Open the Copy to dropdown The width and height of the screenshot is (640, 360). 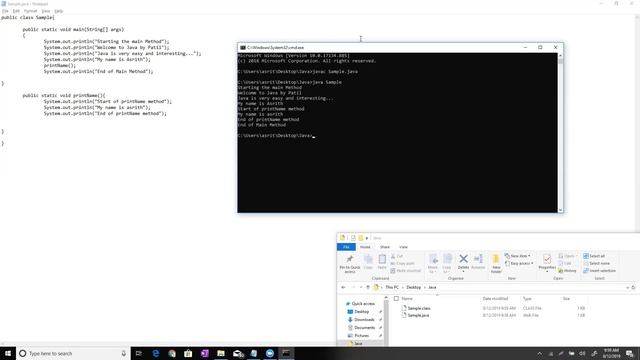pos(447,272)
